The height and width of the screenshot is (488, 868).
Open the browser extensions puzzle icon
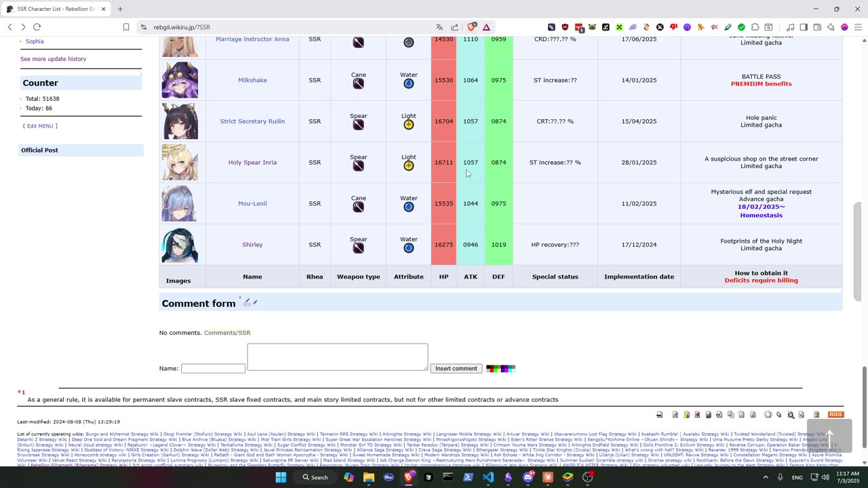[755, 27]
